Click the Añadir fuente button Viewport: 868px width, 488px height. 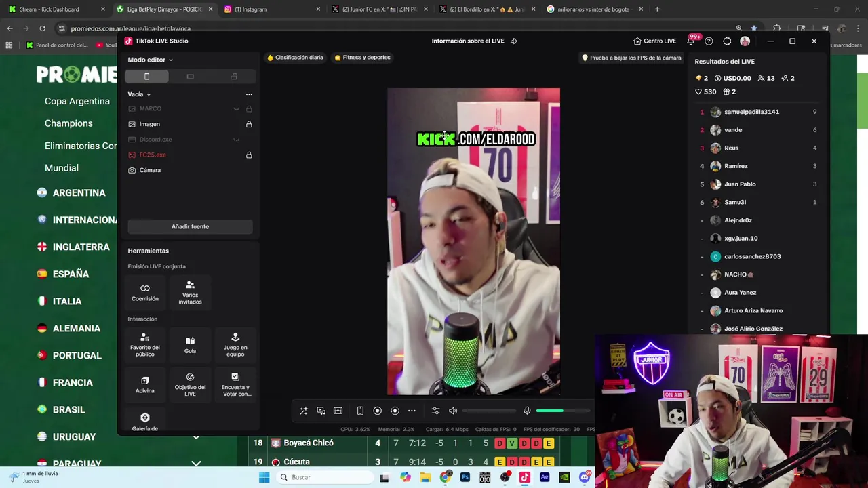(190, 226)
